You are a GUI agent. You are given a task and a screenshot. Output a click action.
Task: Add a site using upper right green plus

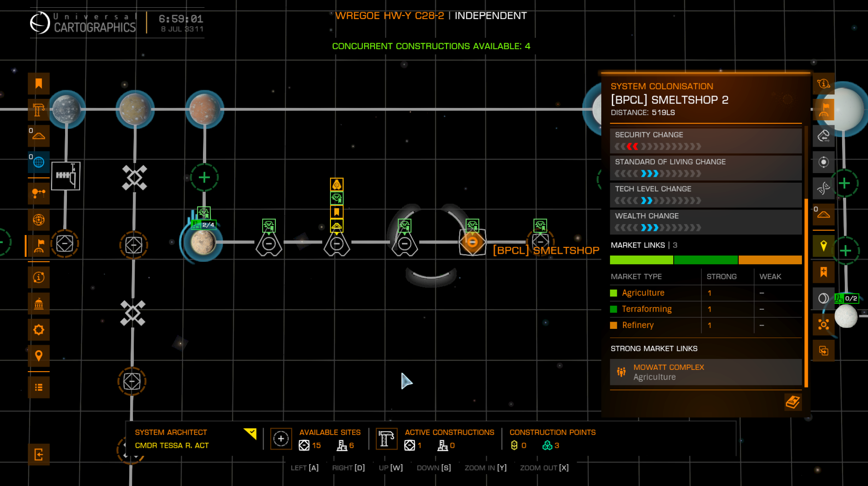845,184
